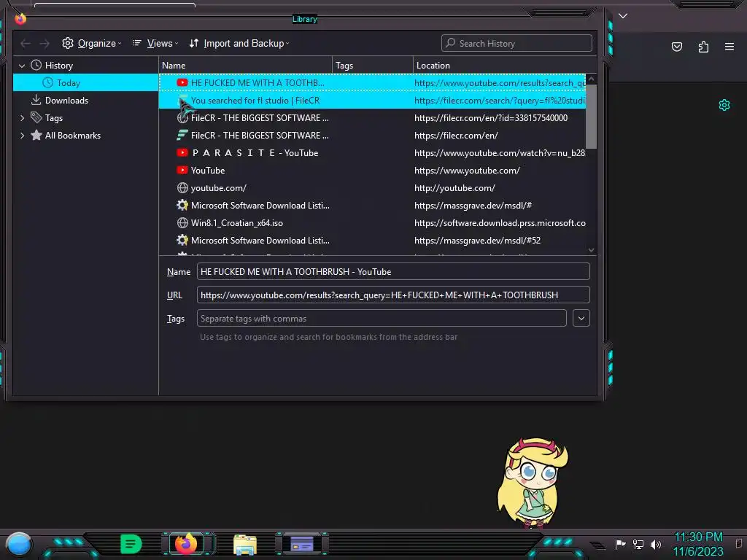747x560 pixels.
Task: Click the history list scroll up arrow
Action: [x=591, y=79]
